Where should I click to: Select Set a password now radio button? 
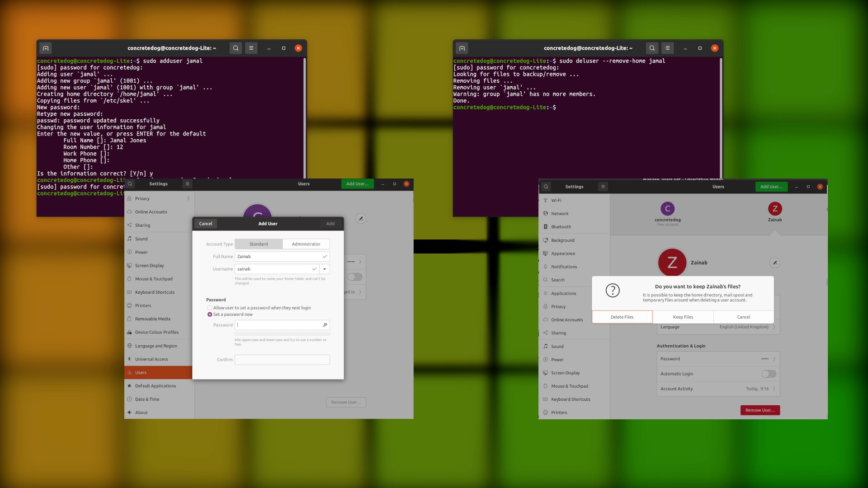[x=209, y=314]
